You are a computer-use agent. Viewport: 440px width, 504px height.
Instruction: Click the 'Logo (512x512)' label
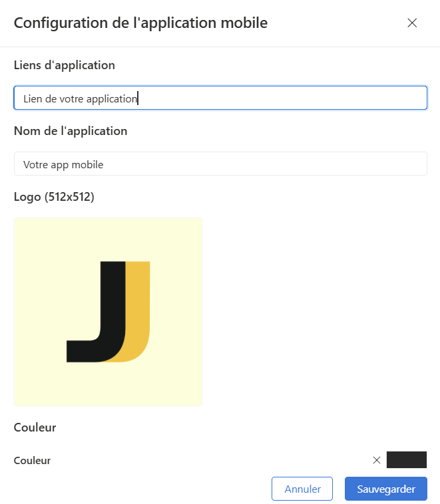pos(54,197)
